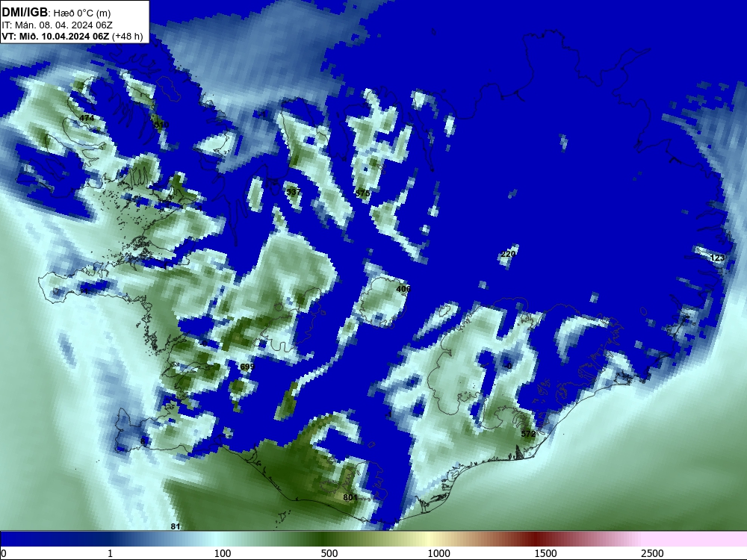Image resolution: width=747 pixels, height=560 pixels.
Task: Click the legend tick label 1
Action: point(110,553)
